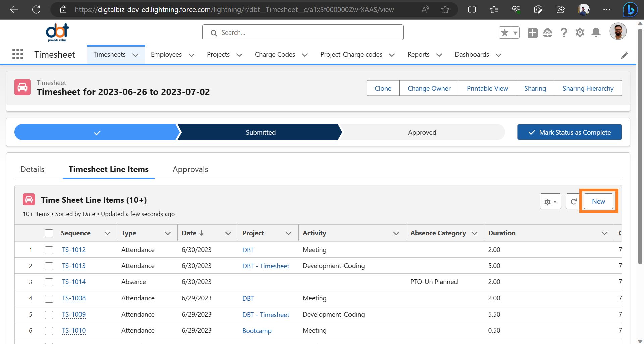The width and height of the screenshot is (644, 344).
Task: Open Printable View
Action: 487,88
